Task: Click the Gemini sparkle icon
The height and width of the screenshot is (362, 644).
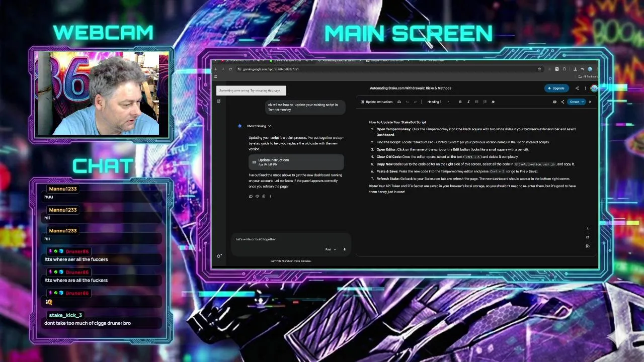Action: coord(240,126)
